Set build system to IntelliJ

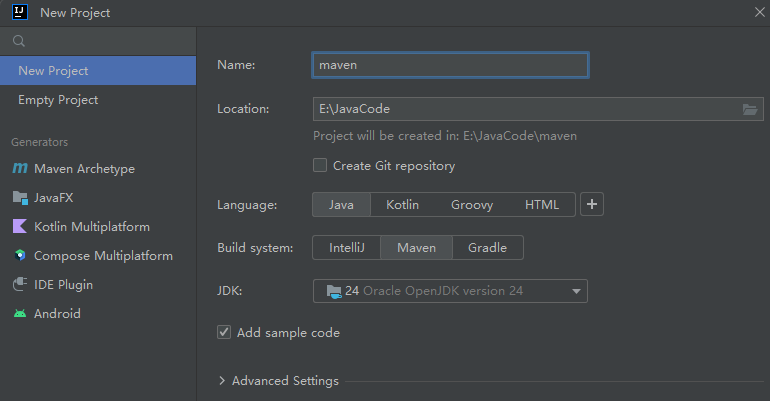(x=347, y=247)
